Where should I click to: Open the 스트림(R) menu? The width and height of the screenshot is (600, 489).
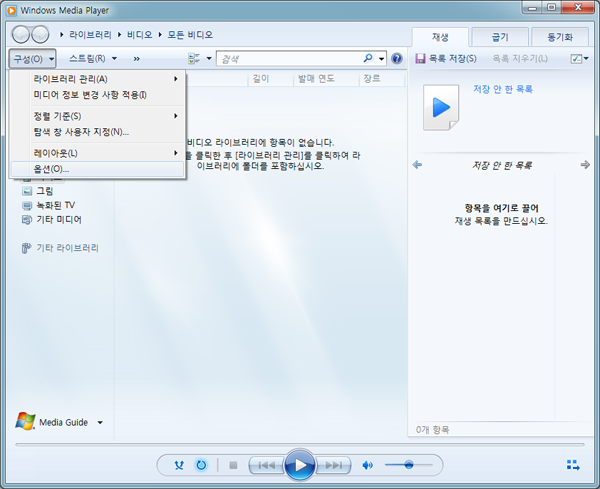coord(93,59)
